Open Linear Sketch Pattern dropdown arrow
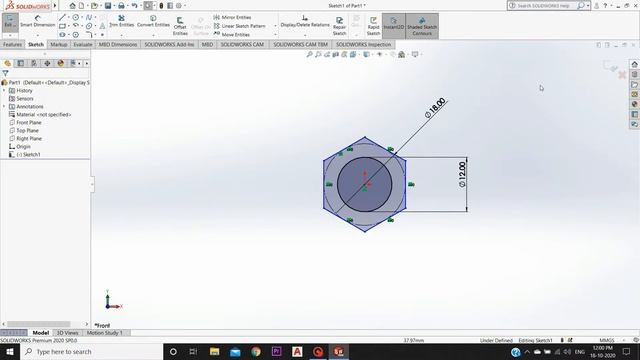This screenshot has height=360, width=640. 275,26
